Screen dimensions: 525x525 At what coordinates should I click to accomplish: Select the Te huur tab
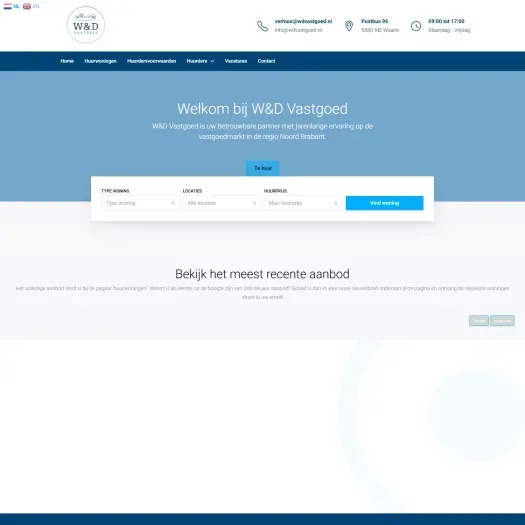click(x=262, y=168)
